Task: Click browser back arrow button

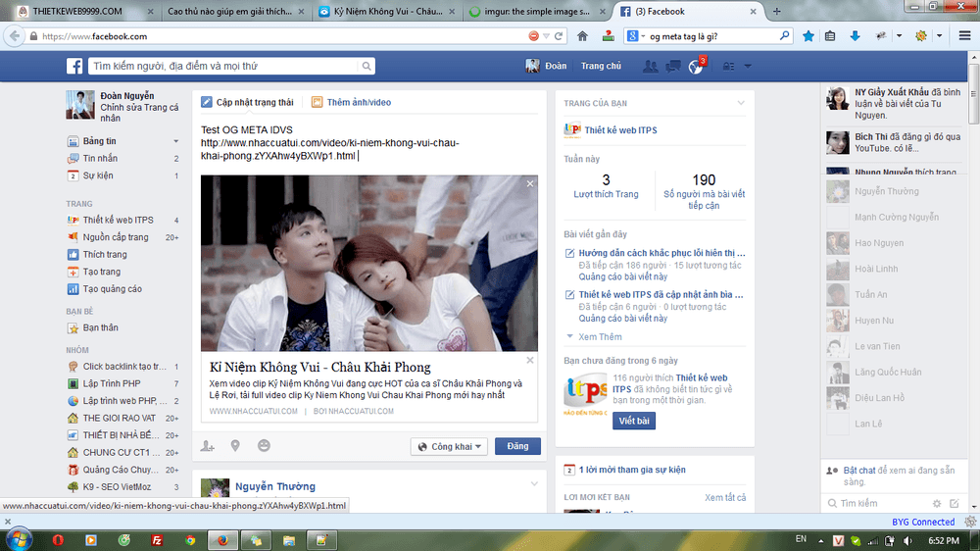Action: (x=15, y=36)
